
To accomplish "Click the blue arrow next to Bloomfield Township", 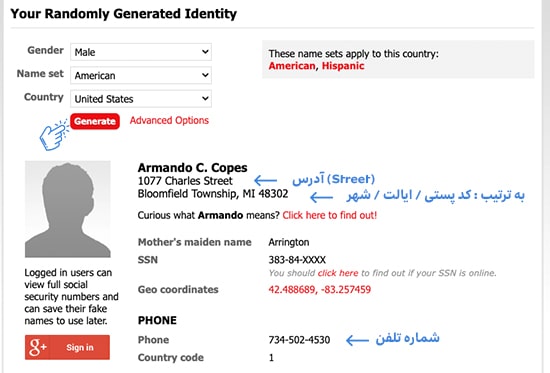I will click(x=321, y=197).
